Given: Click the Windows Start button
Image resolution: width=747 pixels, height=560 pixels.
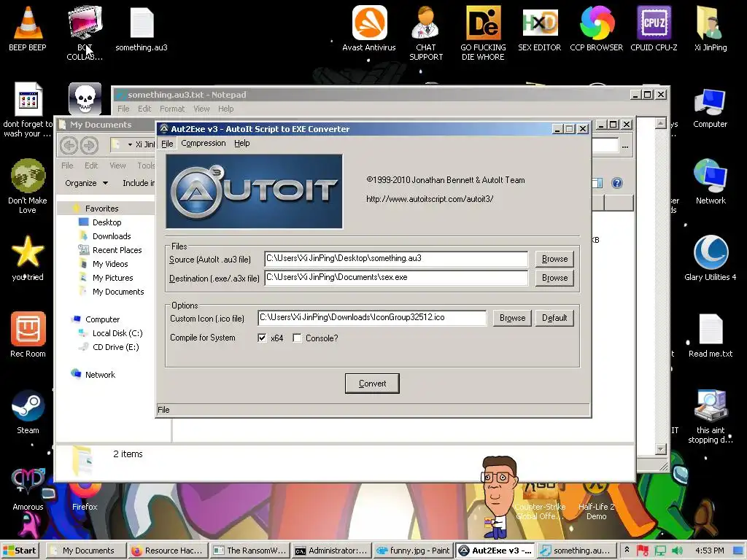Looking at the screenshot, I should click(x=20, y=551).
